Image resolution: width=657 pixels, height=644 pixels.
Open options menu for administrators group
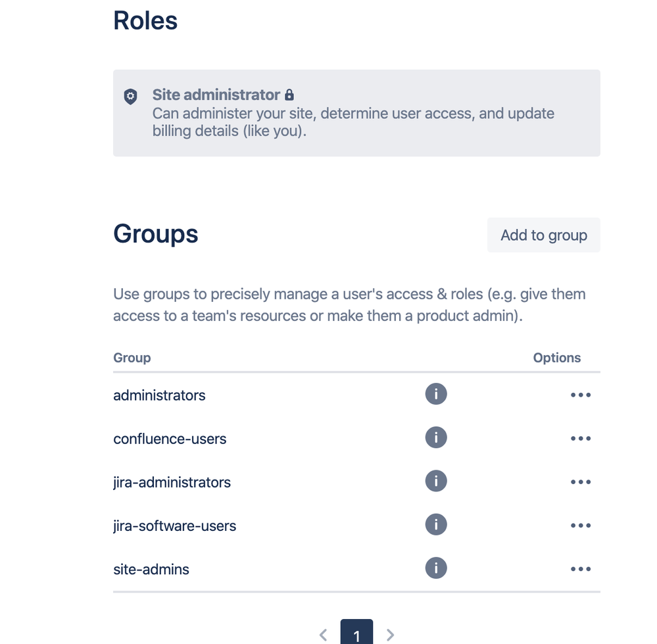(581, 395)
